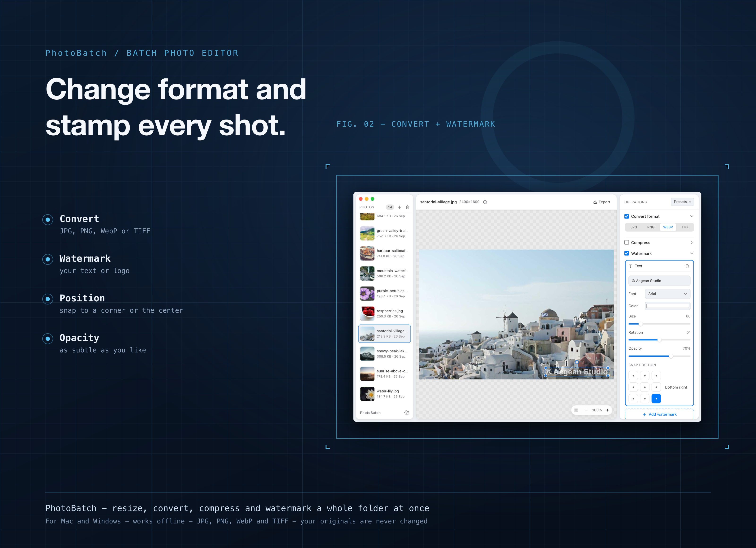Expand the Compress section chevron
Image resolution: width=756 pixels, height=548 pixels.
(691, 243)
